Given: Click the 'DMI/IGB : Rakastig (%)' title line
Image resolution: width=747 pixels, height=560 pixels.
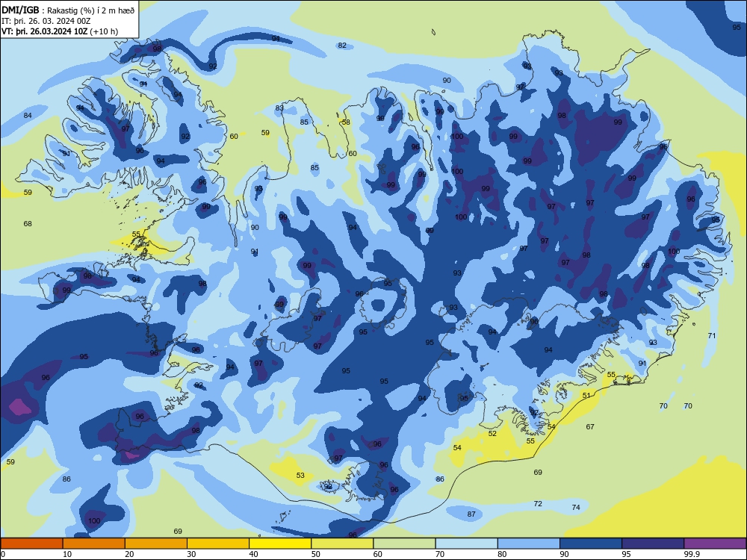Looking at the screenshot, I should coord(69,10).
